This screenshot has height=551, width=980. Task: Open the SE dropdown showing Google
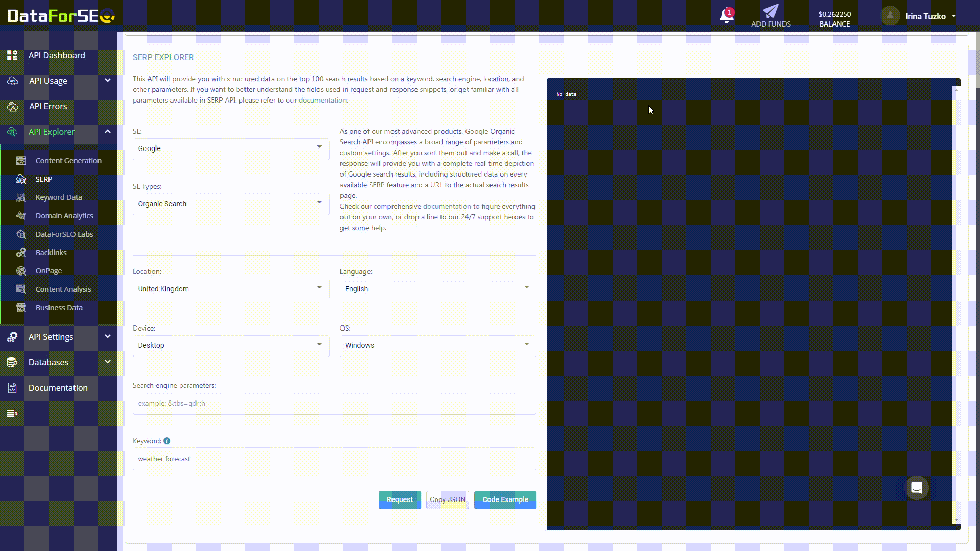point(231,148)
